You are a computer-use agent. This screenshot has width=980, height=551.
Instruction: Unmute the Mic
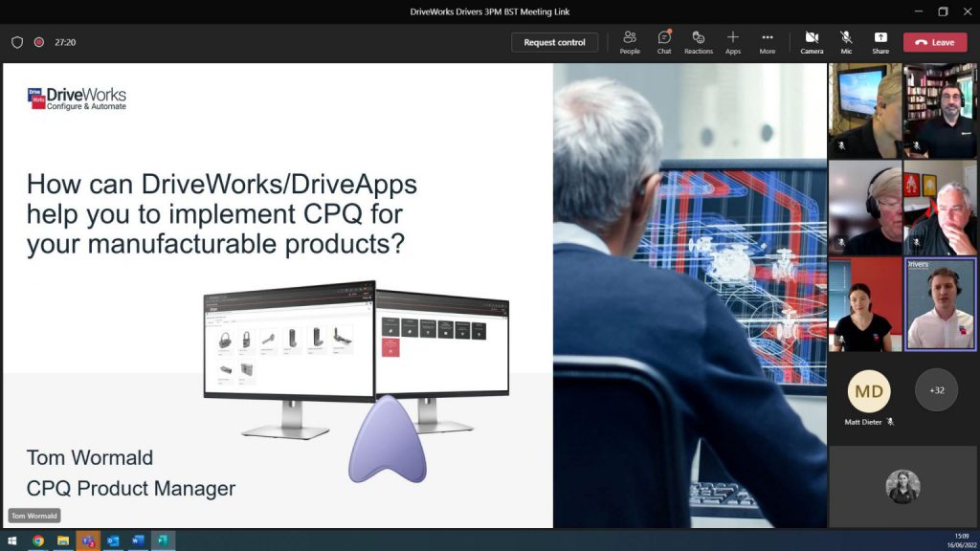846,42
